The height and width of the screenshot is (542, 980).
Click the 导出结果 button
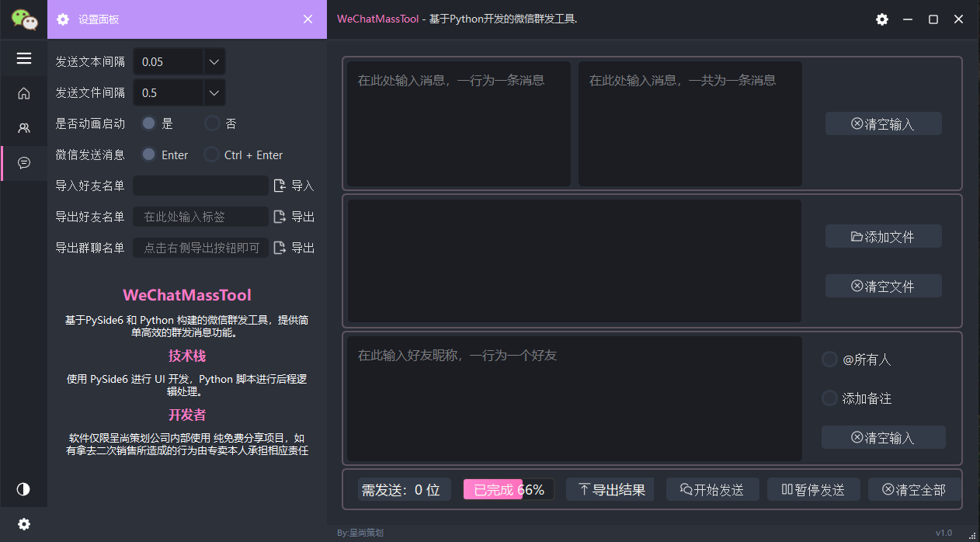click(610, 489)
